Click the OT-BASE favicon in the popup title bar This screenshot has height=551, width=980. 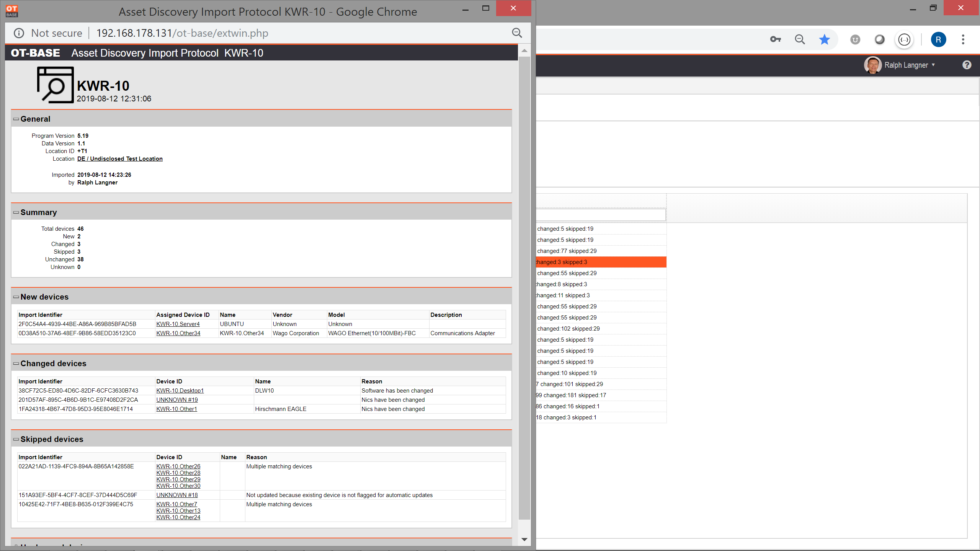point(12,11)
